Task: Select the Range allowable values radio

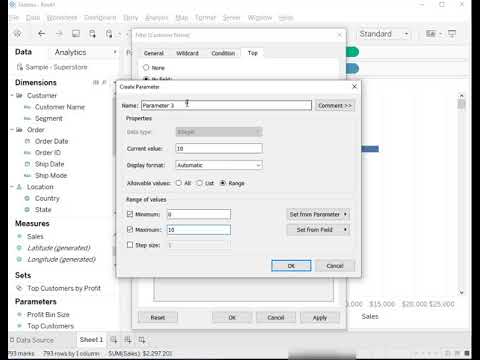Action: 223,183
